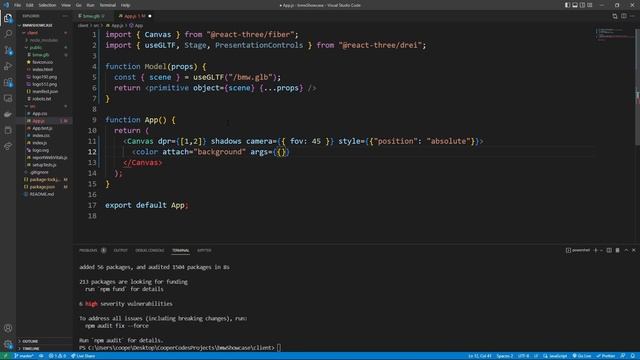Open editor more actions ellipsis
The width and height of the screenshot is (640, 360).
point(633,16)
